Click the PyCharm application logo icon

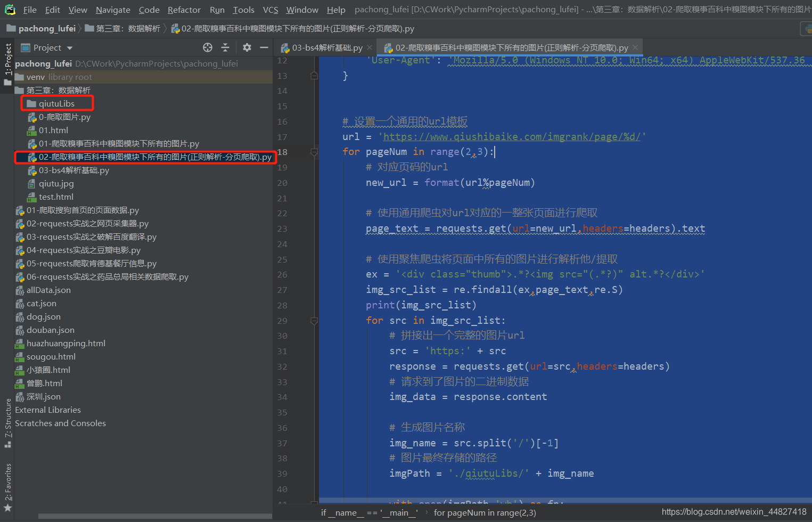[x=10, y=10]
